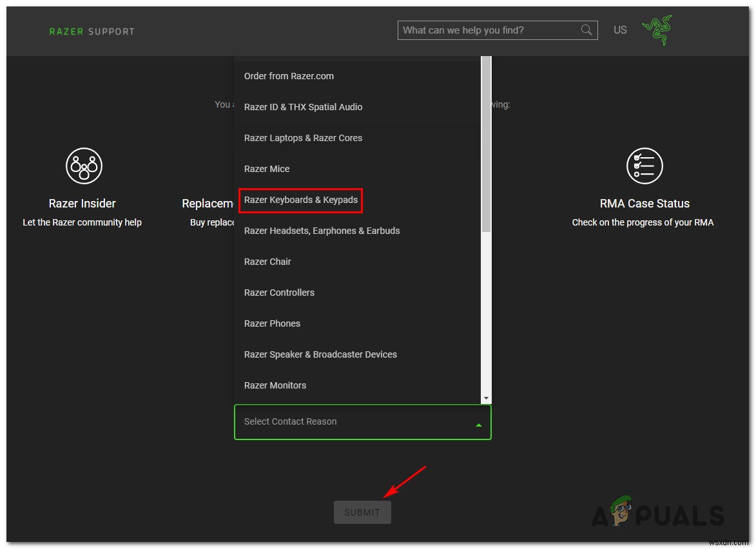Select Order from Razer.com
The image size is (756, 549).
tap(289, 75)
